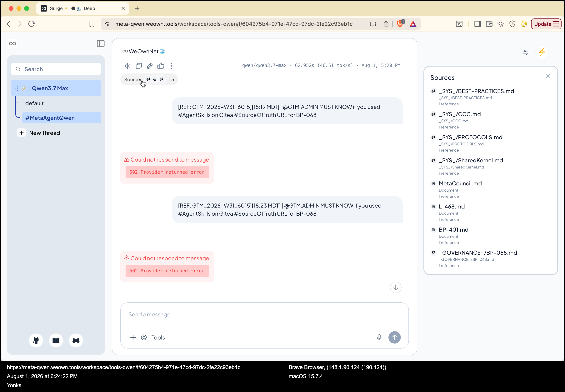565x392 pixels.
Task: Open source MetaCouncil.md
Action: (x=460, y=183)
